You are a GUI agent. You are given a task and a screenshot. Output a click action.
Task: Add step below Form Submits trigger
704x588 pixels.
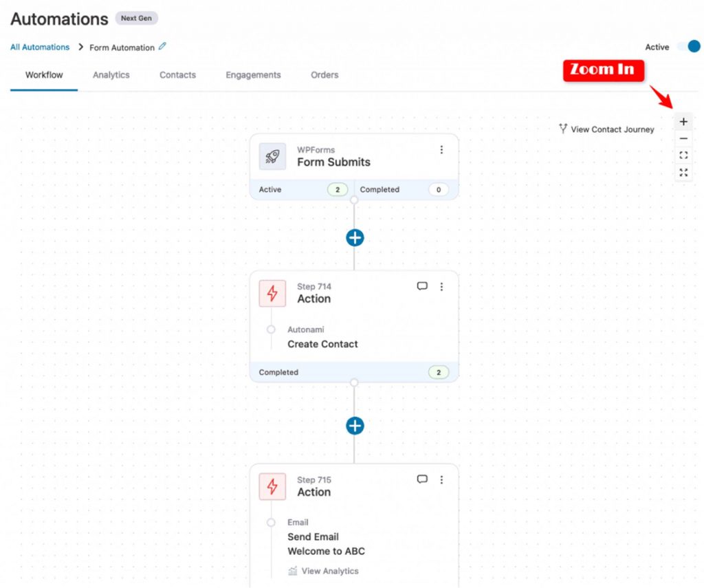click(x=355, y=238)
